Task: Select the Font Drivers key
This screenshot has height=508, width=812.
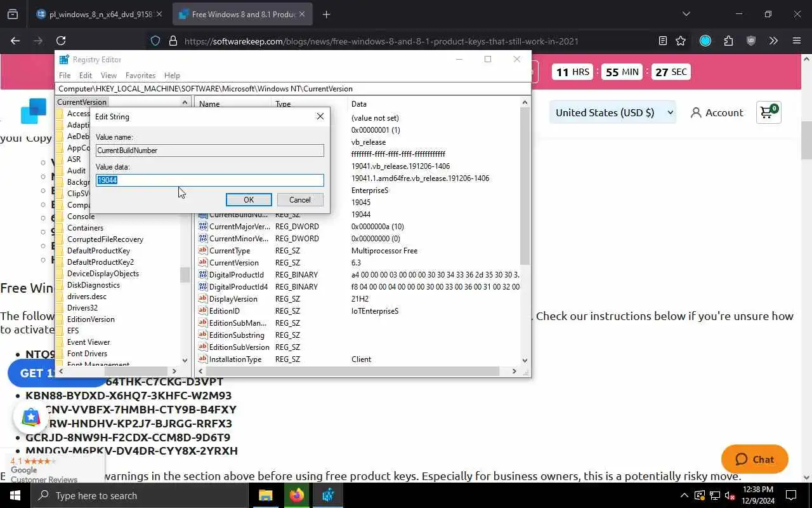Action: click(x=87, y=354)
